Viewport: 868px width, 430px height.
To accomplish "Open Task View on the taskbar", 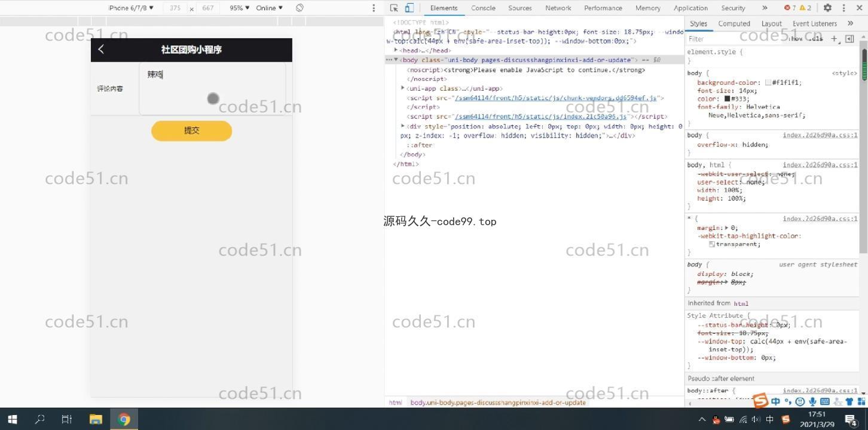I will (x=67, y=419).
